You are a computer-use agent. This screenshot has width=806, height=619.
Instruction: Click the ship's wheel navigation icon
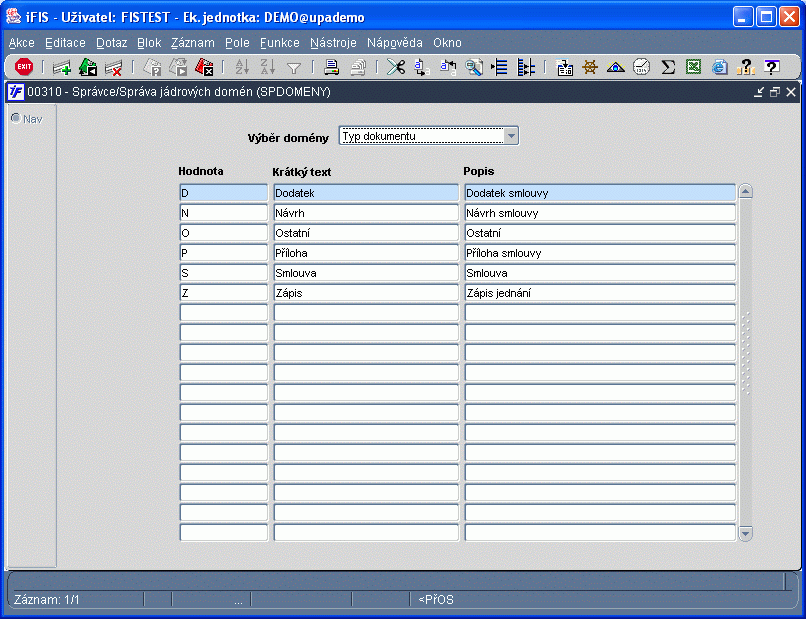tap(590, 67)
